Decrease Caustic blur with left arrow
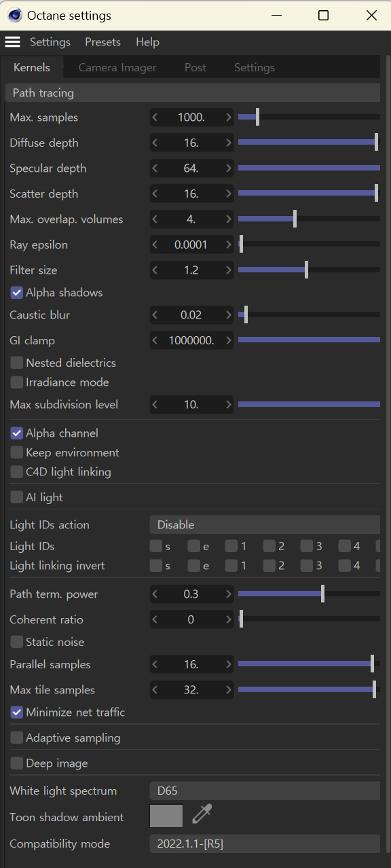This screenshot has width=391, height=868. (x=155, y=315)
